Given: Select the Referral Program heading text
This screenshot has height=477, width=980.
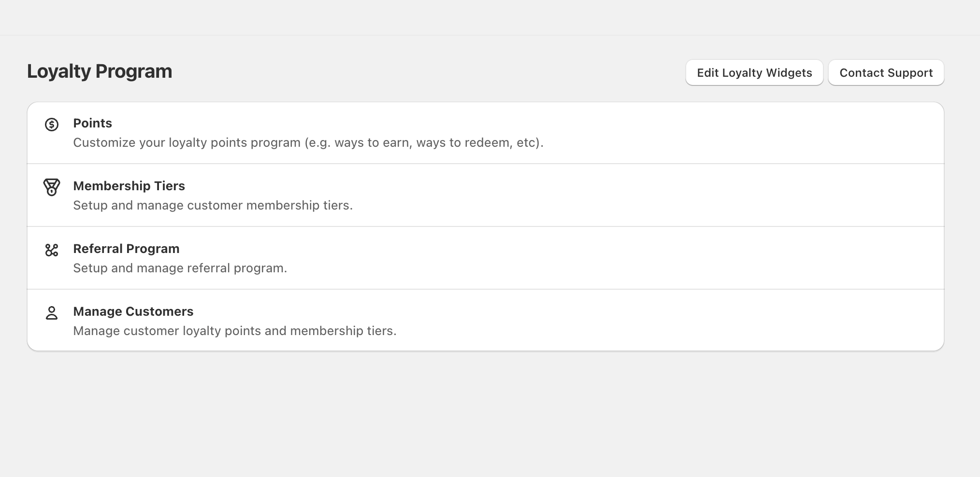Looking at the screenshot, I should coord(126,249).
